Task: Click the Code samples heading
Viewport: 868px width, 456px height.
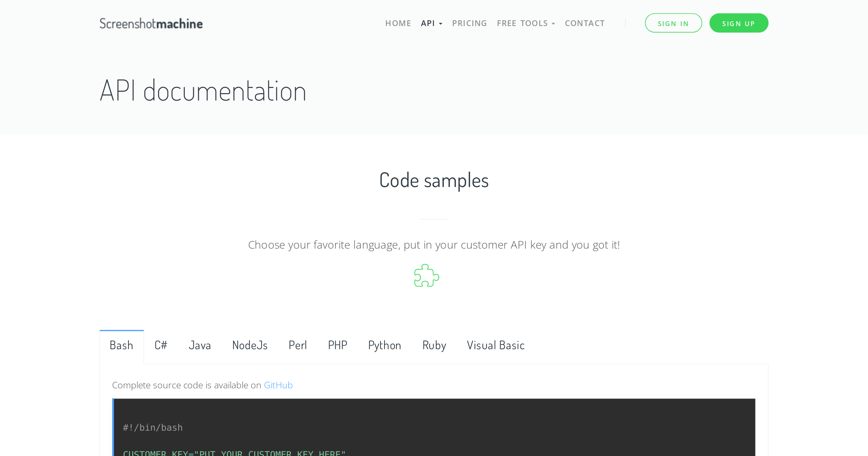Action: 434,180
